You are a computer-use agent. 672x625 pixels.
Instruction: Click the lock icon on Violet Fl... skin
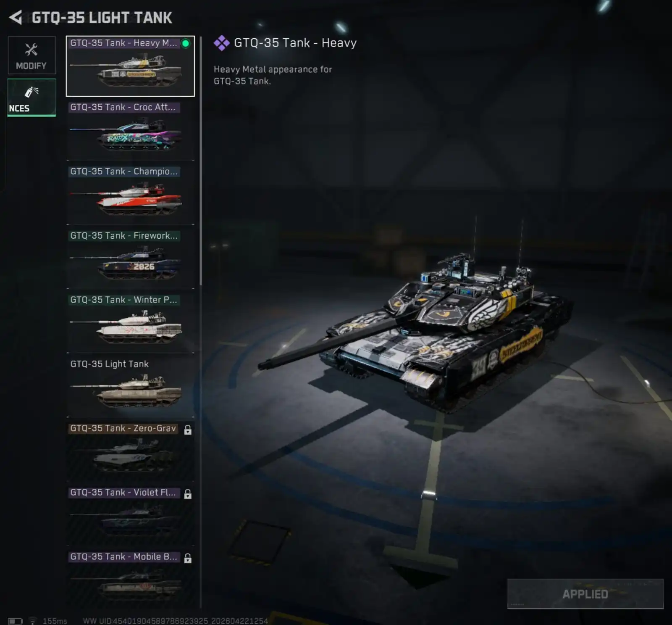[x=188, y=494]
